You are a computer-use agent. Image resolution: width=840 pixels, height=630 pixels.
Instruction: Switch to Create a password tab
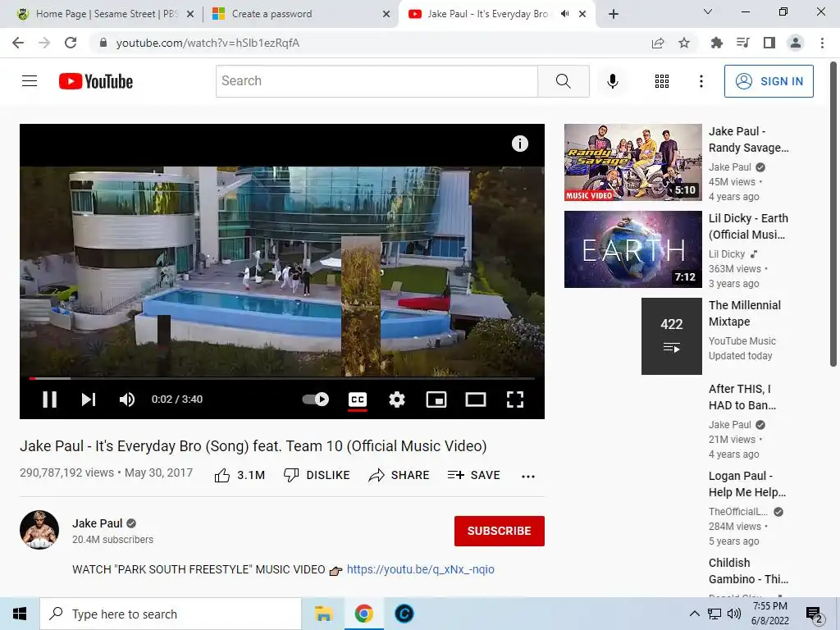(300, 14)
